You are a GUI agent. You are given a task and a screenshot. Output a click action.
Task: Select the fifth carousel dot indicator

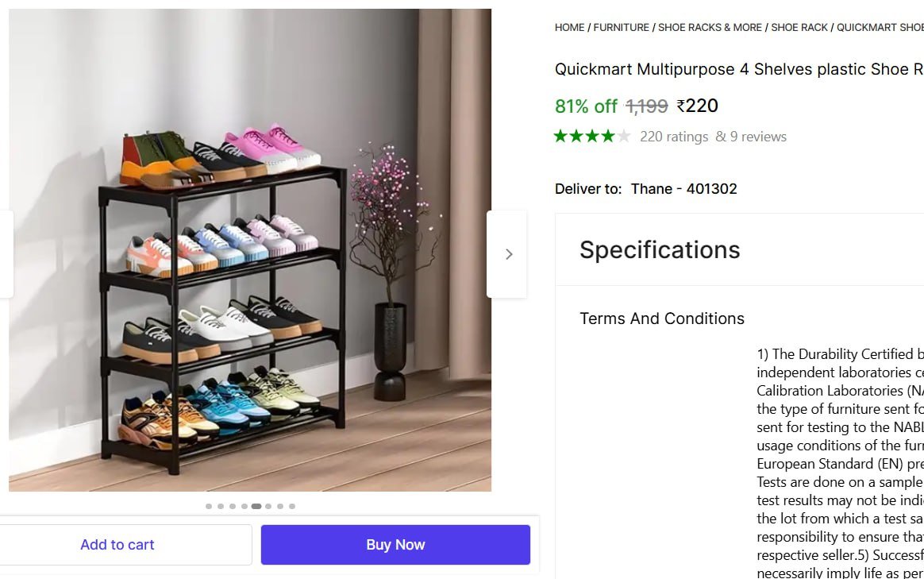(256, 505)
